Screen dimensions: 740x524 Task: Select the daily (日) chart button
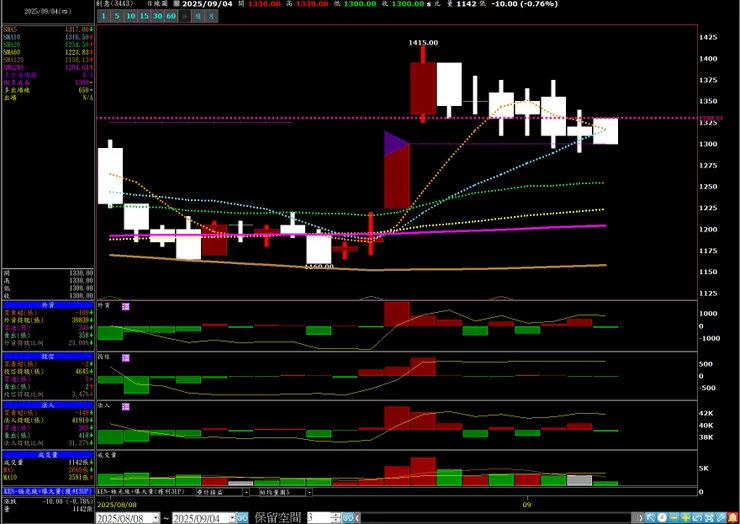point(185,16)
